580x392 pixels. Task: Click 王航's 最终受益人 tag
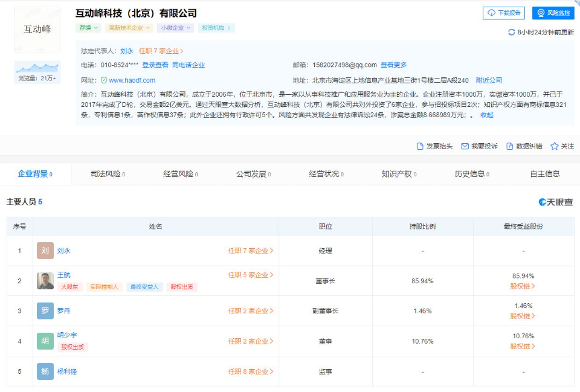[144, 287]
